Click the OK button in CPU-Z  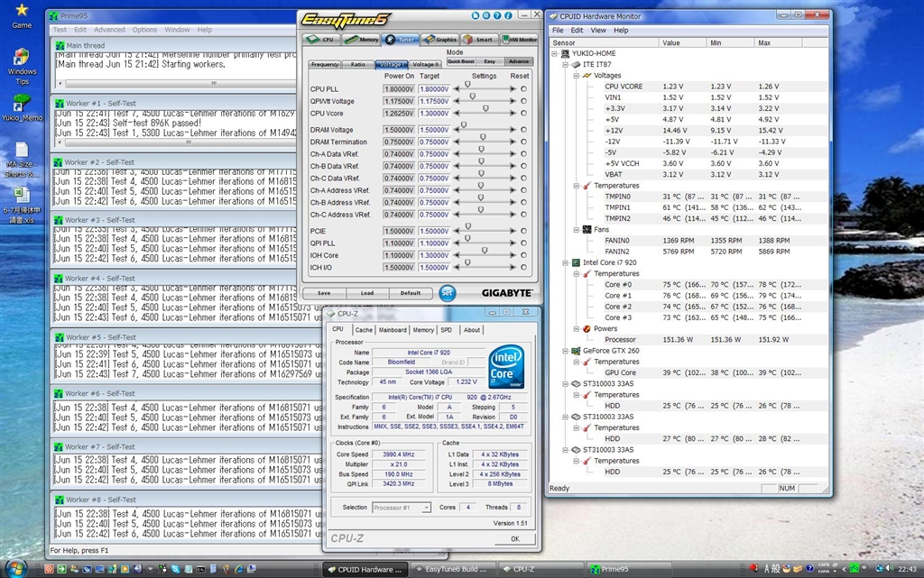[x=514, y=538]
